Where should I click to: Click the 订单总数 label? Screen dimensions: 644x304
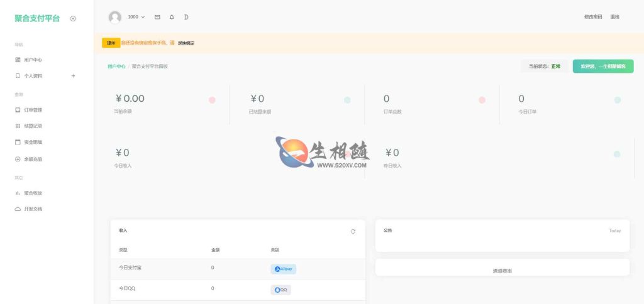(392, 112)
